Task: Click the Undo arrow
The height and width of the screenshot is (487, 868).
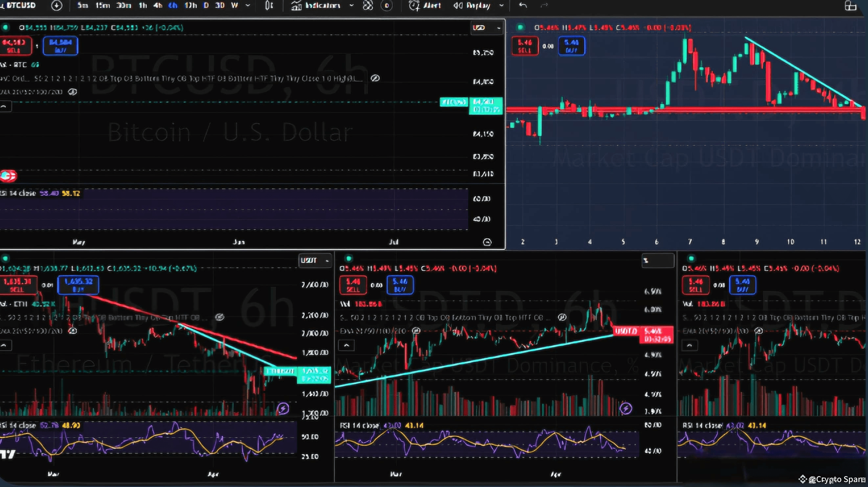Action: point(523,5)
